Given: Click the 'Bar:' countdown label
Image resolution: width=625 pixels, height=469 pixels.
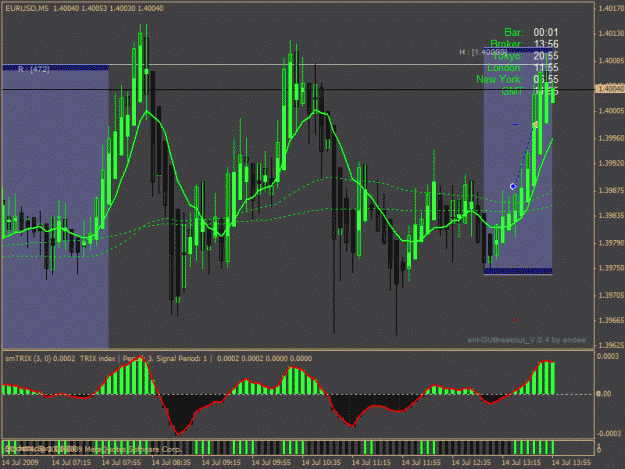Looking at the screenshot, I should (513, 32).
